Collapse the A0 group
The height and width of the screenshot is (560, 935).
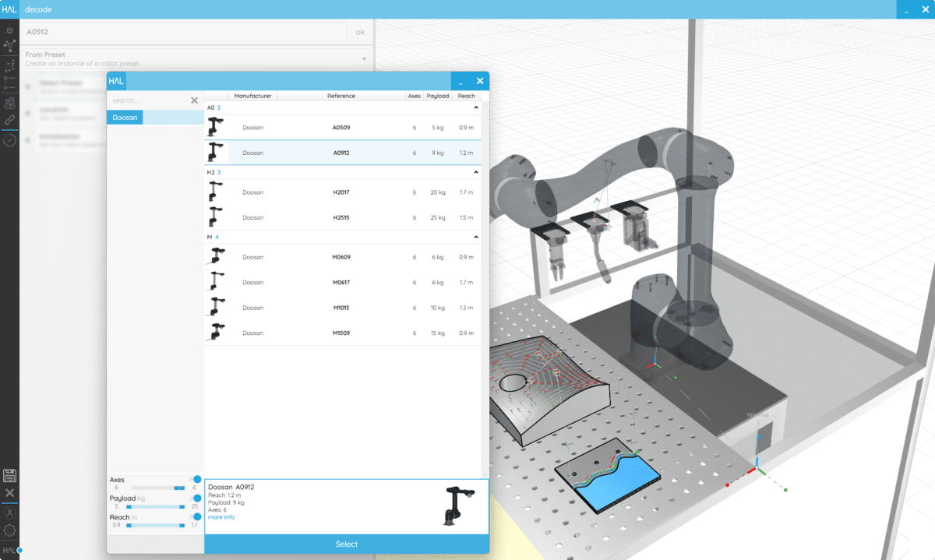(x=476, y=107)
